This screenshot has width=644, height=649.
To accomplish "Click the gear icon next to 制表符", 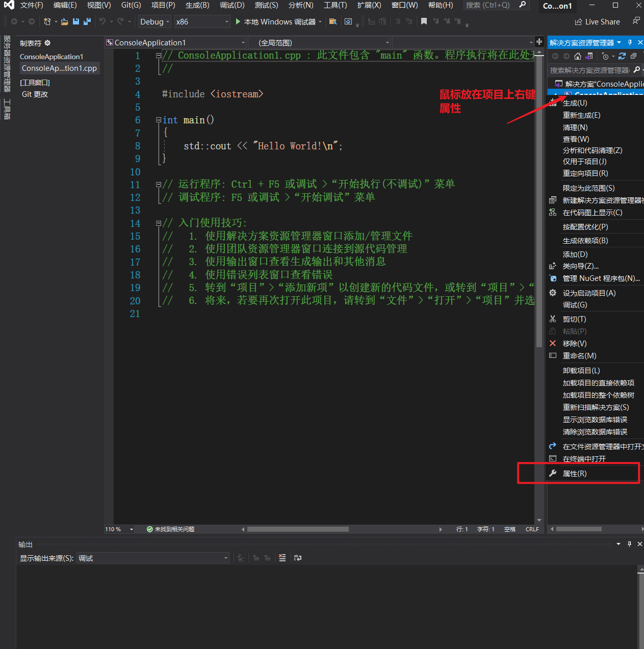I will pos(47,43).
